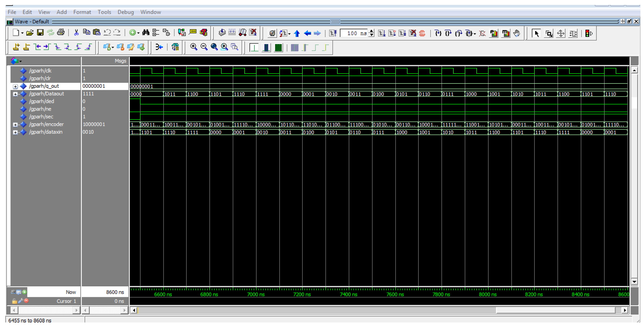Select the /gparh/Dataout signal name
The width and height of the screenshot is (644, 326).
coord(47,94)
